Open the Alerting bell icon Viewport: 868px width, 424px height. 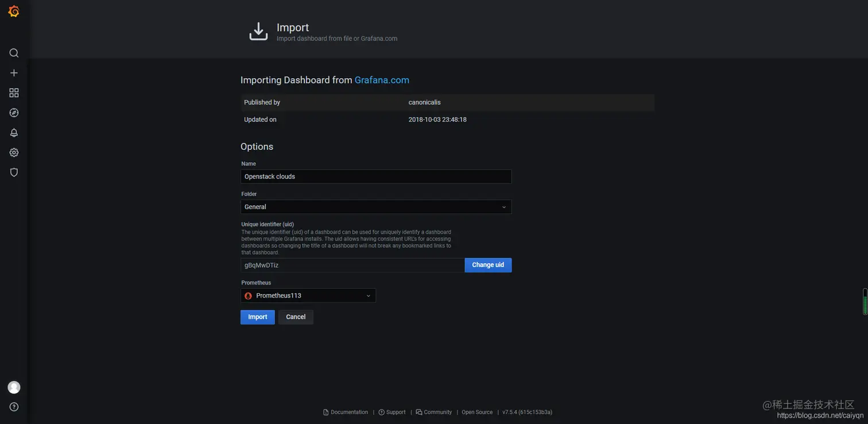point(14,133)
